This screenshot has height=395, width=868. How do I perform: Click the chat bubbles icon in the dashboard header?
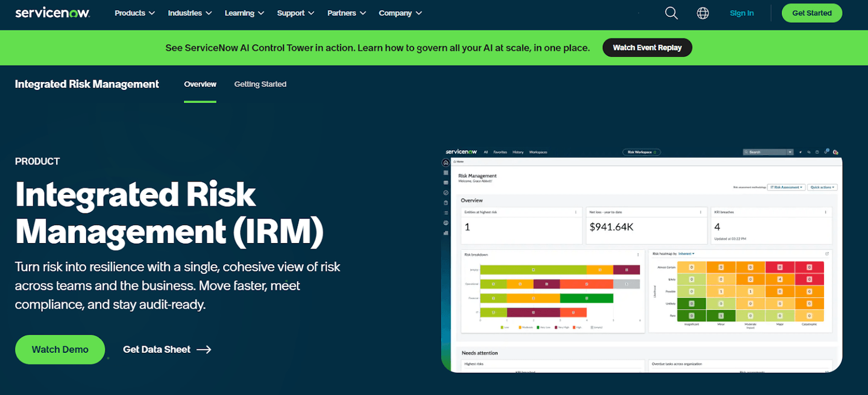click(x=809, y=152)
